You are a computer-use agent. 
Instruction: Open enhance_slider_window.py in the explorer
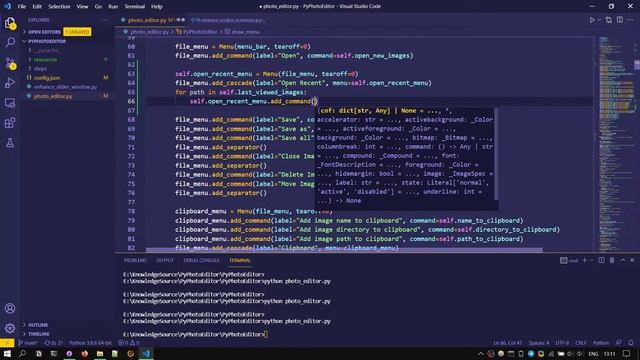[65, 87]
